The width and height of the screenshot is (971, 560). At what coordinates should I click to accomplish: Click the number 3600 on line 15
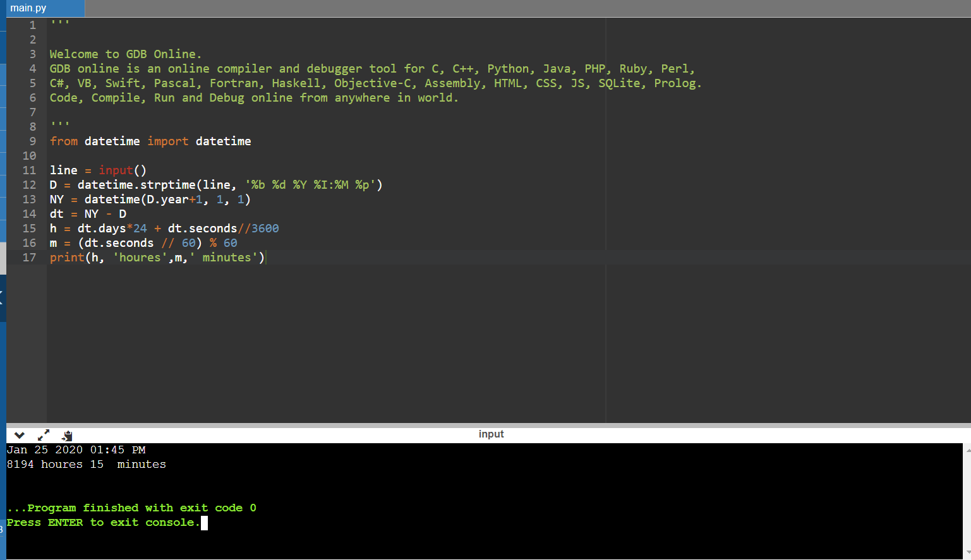pyautogui.click(x=265, y=229)
